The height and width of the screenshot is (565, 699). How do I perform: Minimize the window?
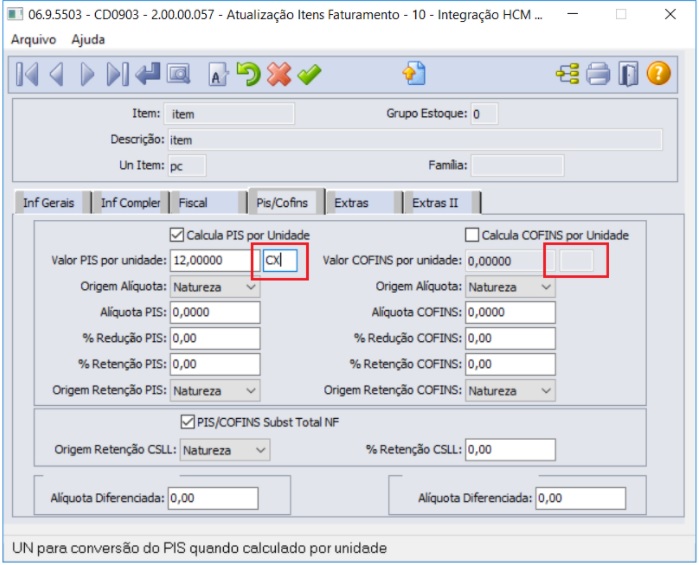(573, 14)
